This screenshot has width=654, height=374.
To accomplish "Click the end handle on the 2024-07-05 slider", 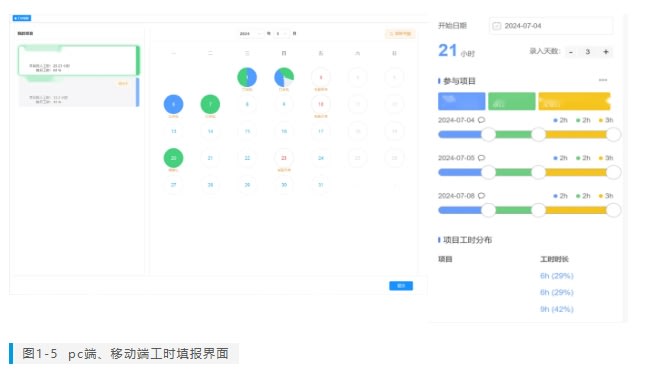I will tap(614, 172).
